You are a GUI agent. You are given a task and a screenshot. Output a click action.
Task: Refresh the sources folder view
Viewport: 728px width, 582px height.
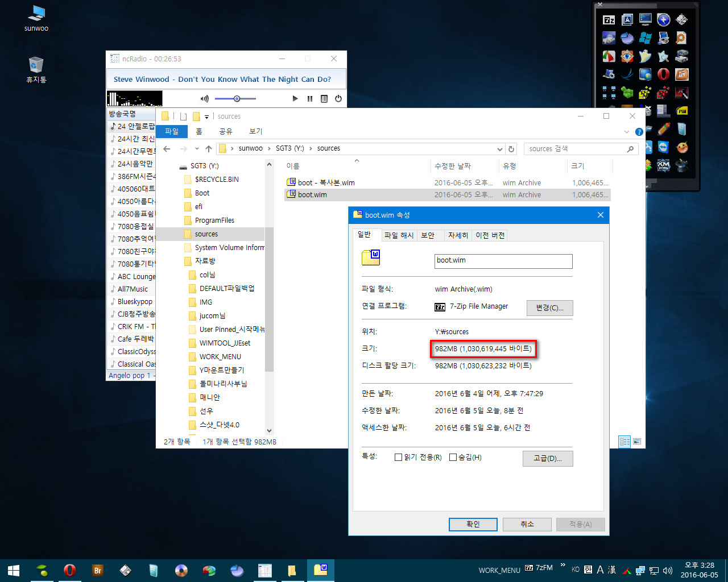coord(511,149)
